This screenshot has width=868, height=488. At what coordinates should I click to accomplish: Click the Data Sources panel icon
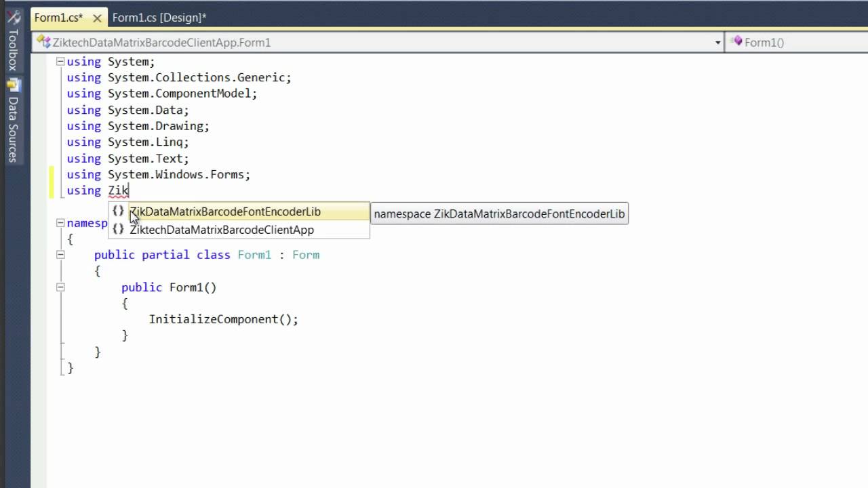14,86
